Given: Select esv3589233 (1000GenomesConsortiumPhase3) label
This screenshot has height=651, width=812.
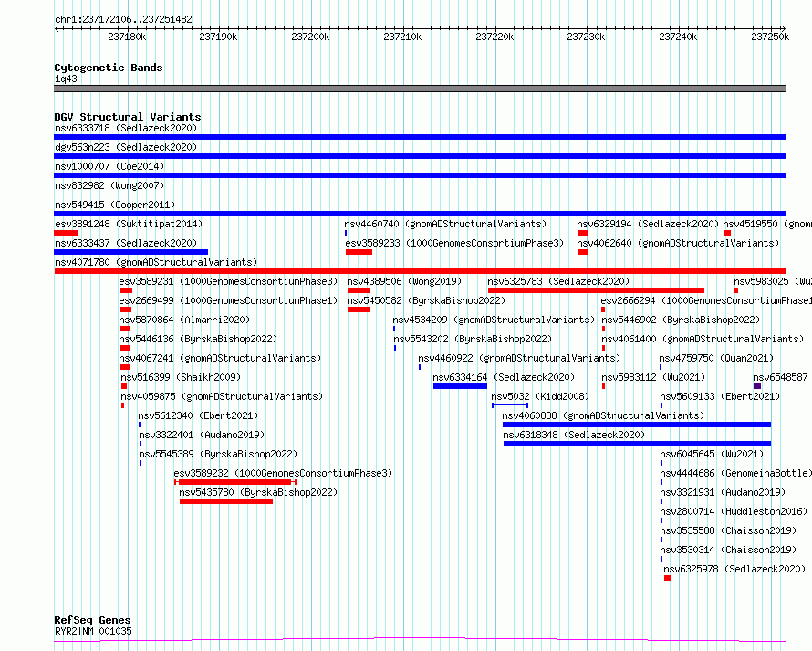Looking at the screenshot, I should point(454,243).
